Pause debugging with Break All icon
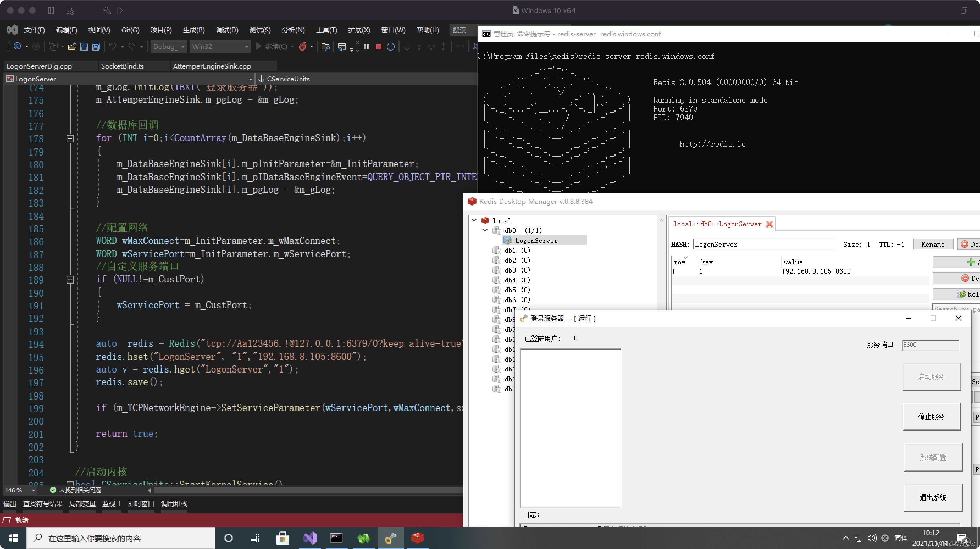 [x=366, y=46]
